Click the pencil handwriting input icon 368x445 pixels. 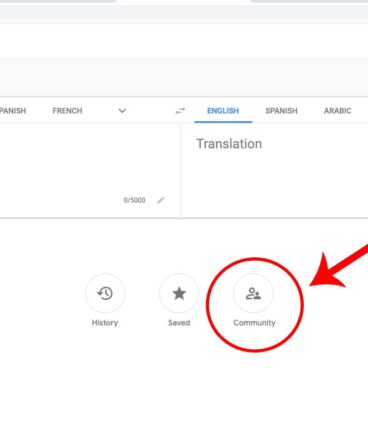(x=161, y=200)
